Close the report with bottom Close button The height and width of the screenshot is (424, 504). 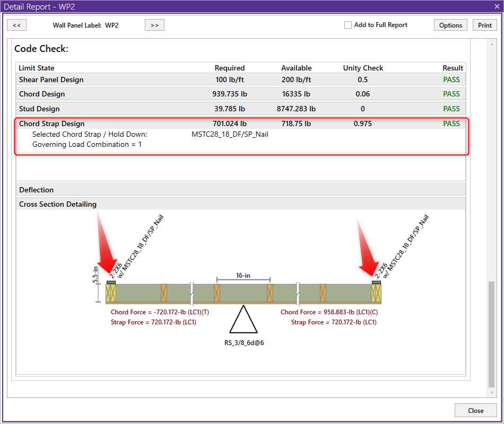click(475, 410)
